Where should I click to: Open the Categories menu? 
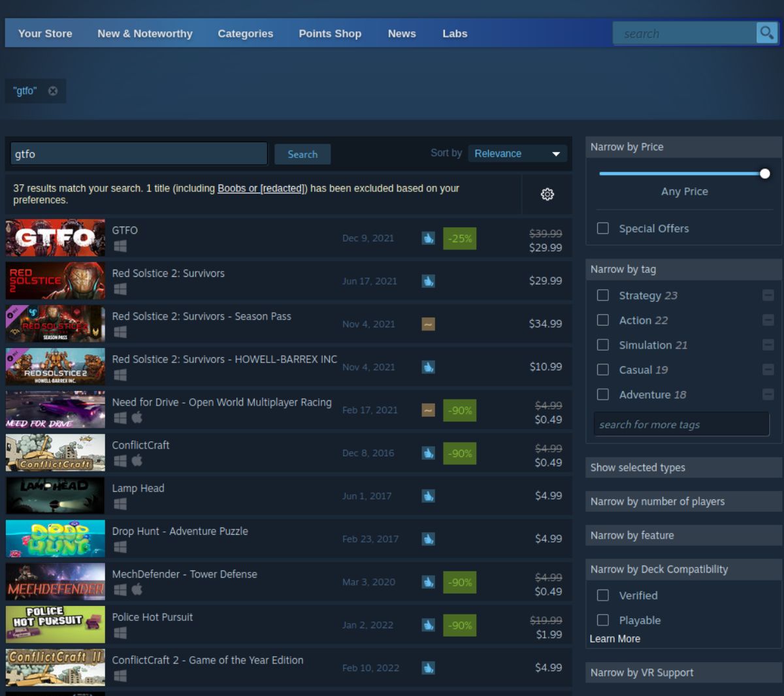[x=246, y=33]
